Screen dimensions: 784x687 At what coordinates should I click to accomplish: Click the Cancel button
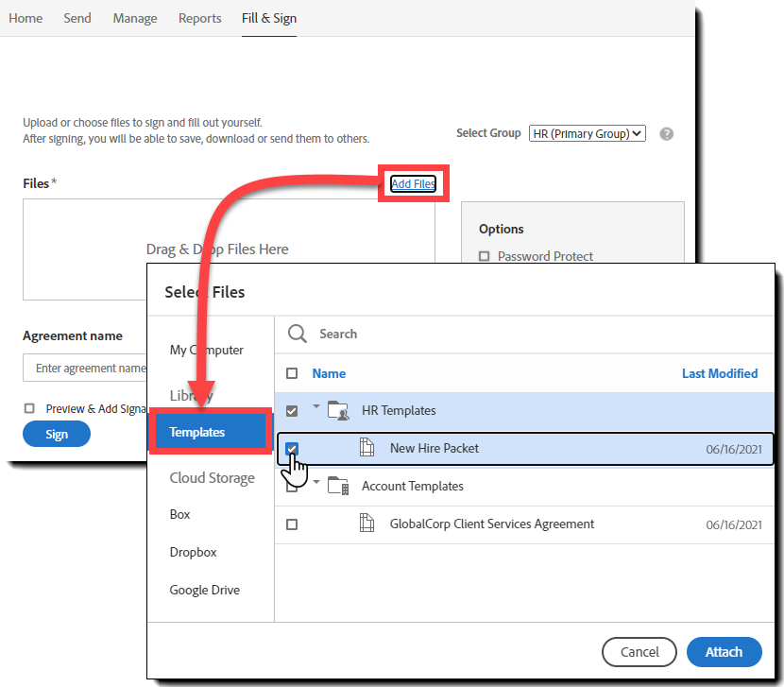pos(639,651)
